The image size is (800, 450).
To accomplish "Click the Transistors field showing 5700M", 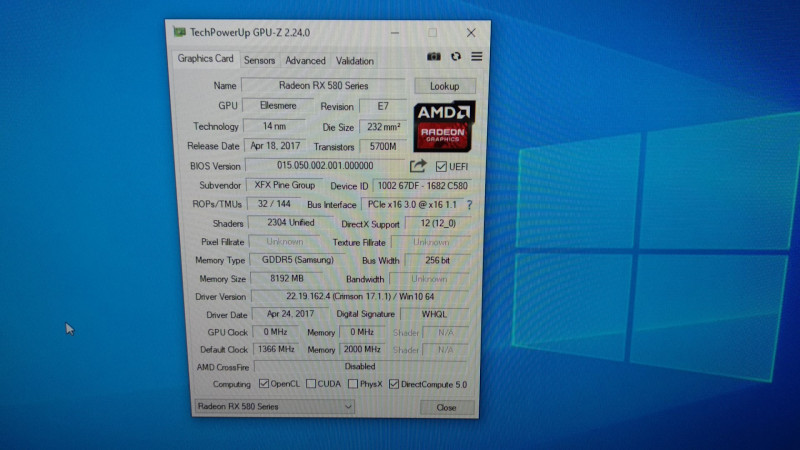I will (x=383, y=146).
